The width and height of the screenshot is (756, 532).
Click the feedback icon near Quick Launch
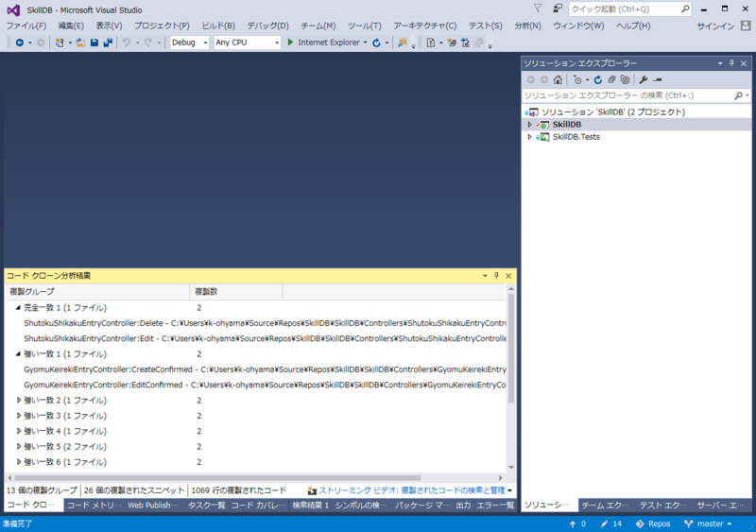tap(558, 9)
